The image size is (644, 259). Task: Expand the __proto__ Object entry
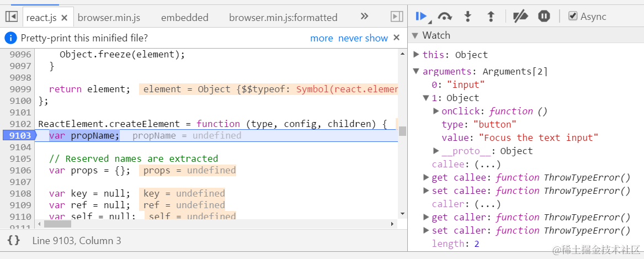[x=436, y=150]
